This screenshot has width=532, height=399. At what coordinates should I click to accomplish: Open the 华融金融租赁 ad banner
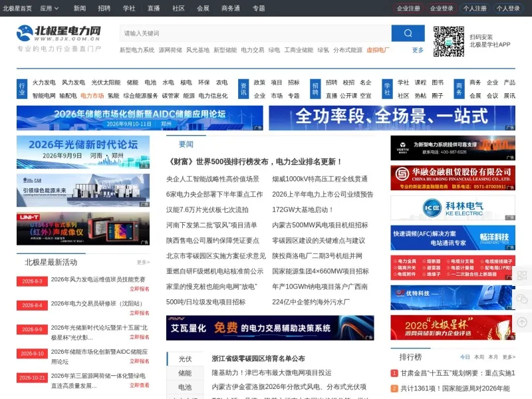[x=453, y=178]
